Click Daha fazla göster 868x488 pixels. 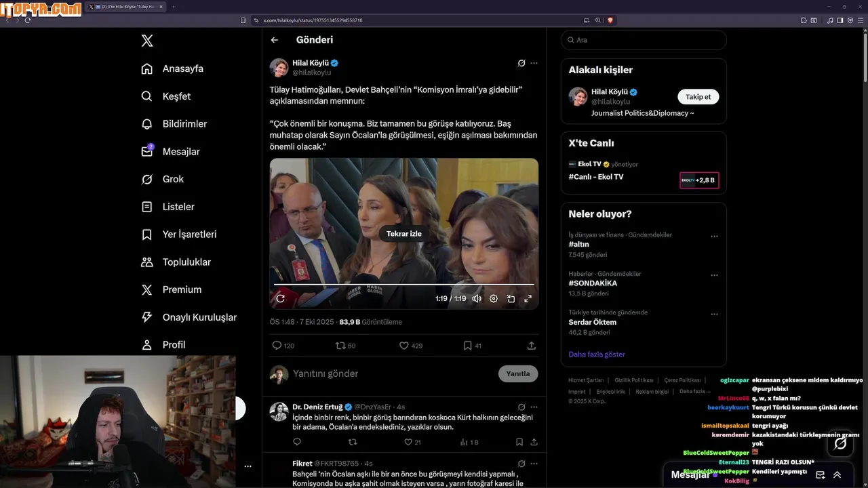pos(597,354)
